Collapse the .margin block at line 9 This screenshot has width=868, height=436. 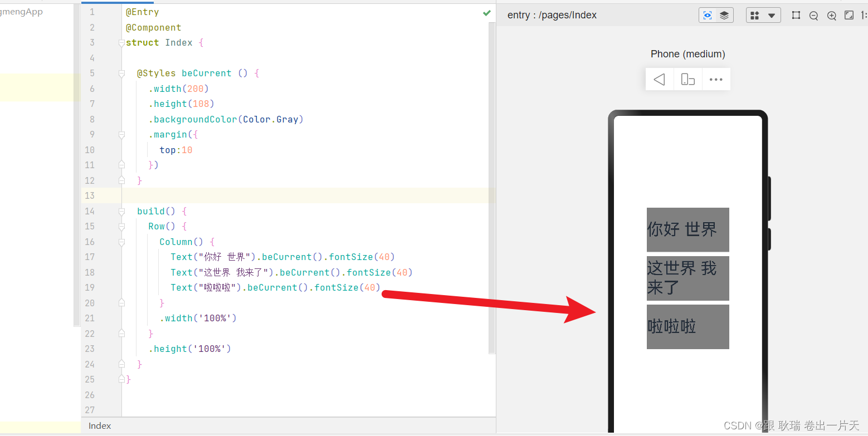click(x=121, y=135)
